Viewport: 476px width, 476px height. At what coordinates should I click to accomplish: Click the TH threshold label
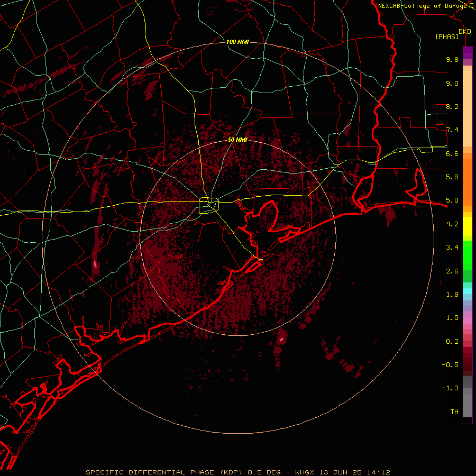(454, 411)
